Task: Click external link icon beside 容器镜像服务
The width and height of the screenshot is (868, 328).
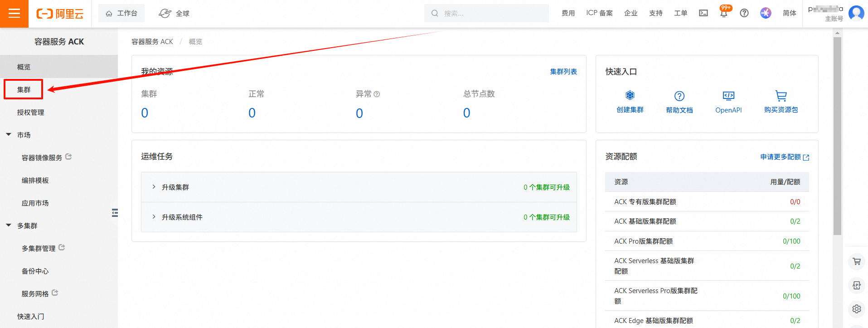Action: point(68,157)
